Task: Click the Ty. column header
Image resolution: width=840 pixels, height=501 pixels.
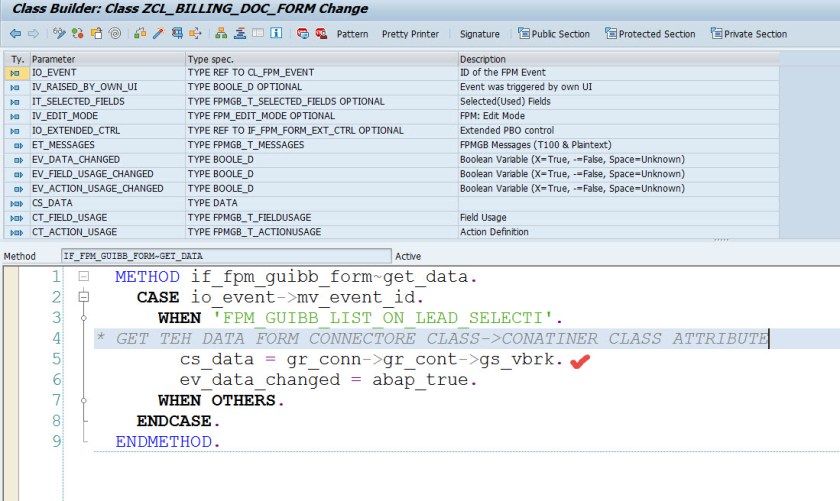Action: [x=17, y=59]
